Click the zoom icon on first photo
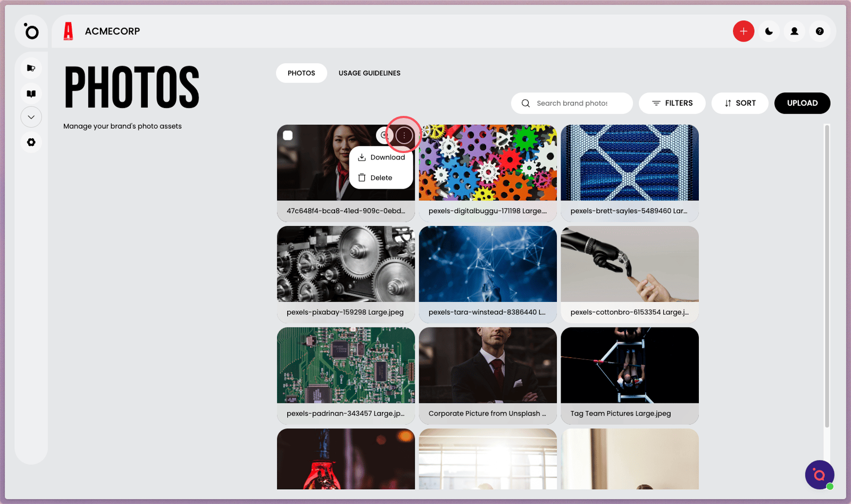The image size is (851, 504). [x=384, y=136]
